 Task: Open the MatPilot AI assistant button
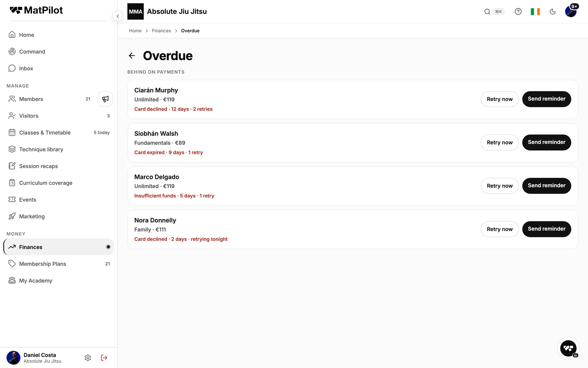coord(568,348)
